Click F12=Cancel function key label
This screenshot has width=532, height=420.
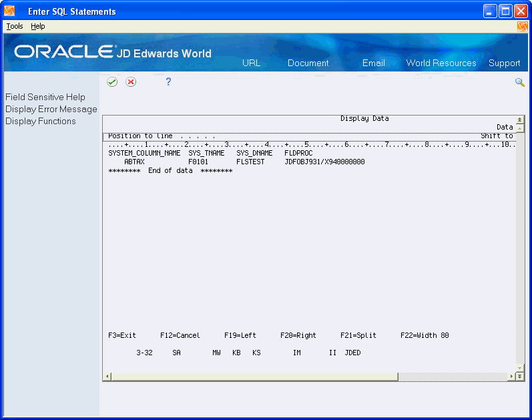click(x=180, y=335)
